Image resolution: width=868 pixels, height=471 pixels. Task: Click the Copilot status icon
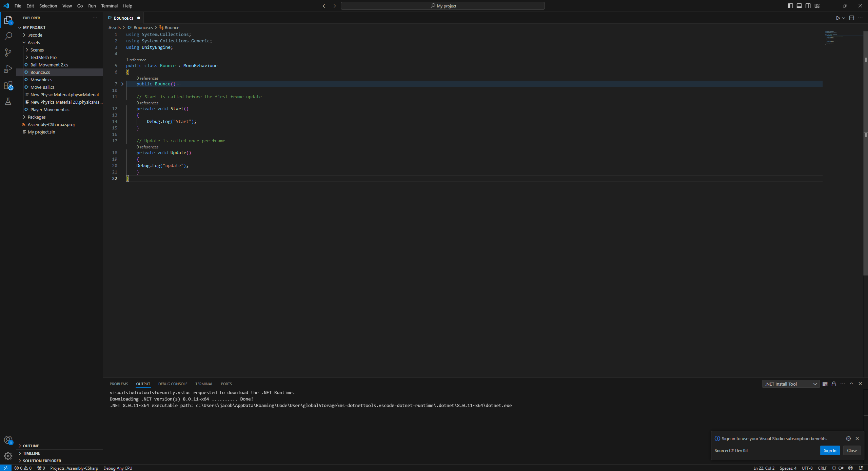pyautogui.click(x=850, y=468)
